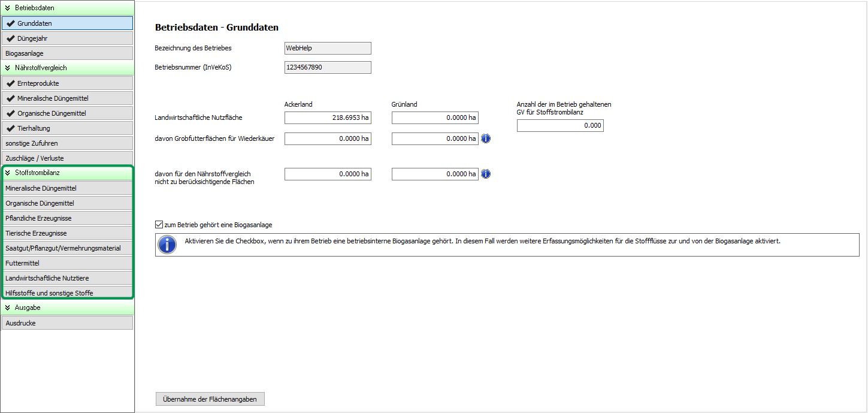Viewport: 868px width, 413px height.
Task: Open the Ausdrucke button
Action: (67, 323)
